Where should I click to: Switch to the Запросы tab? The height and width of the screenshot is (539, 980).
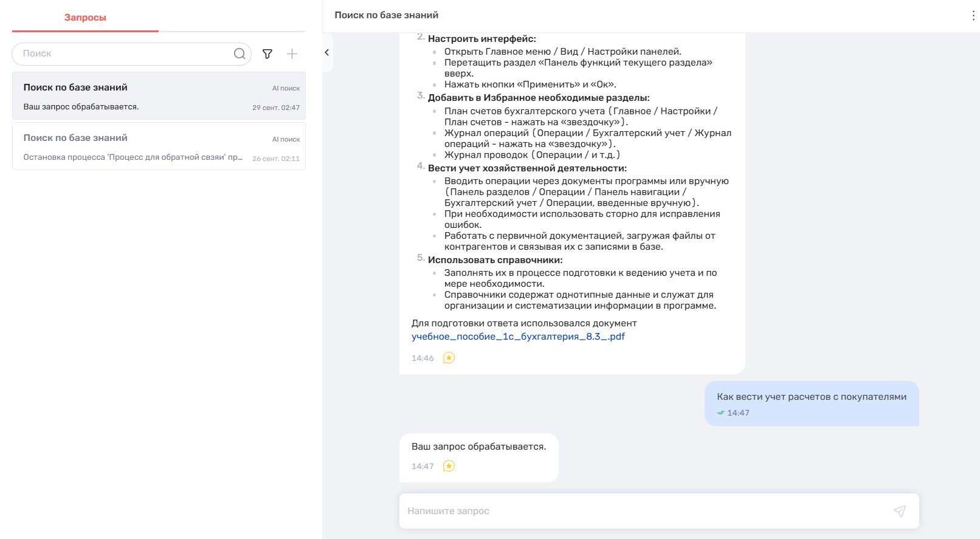85,18
